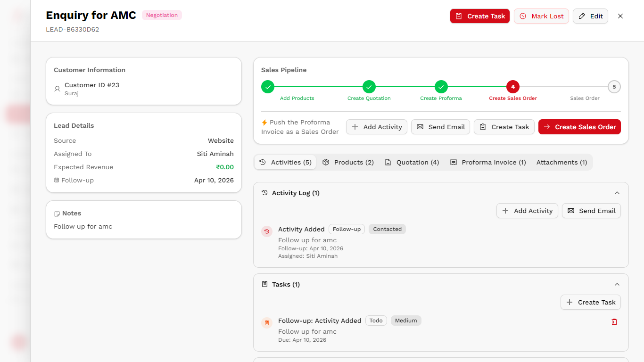Image resolution: width=644 pixels, height=362 pixels.
Task: Click the Activity Log history icon
Action: pos(264,193)
